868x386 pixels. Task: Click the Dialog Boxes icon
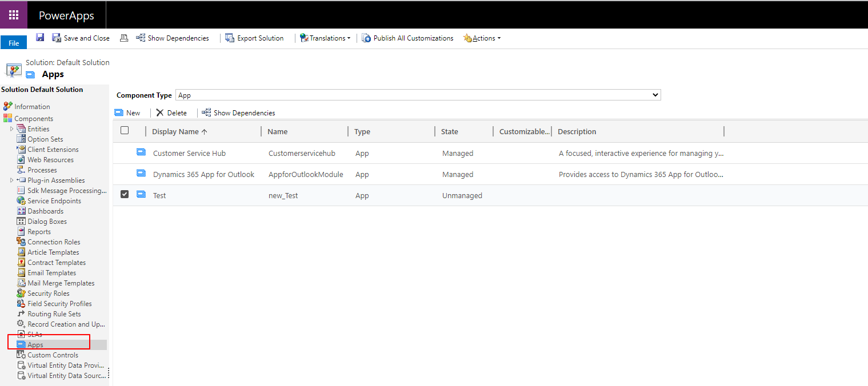tap(21, 222)
